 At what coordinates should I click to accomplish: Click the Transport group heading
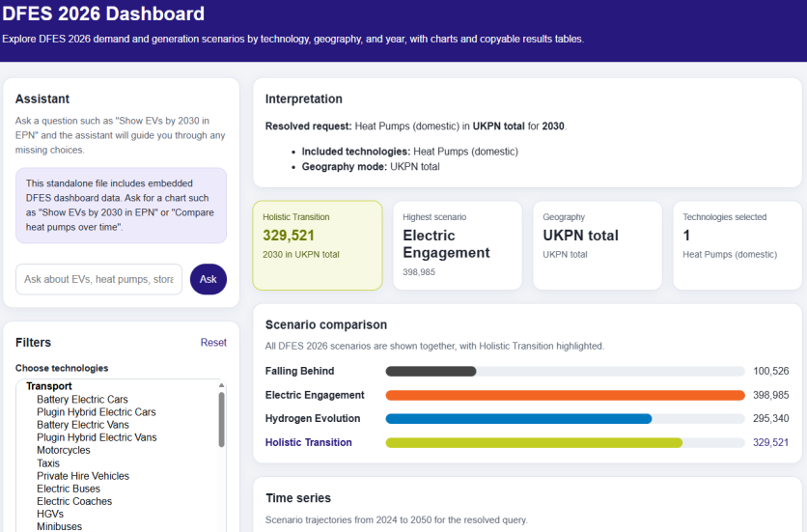49,386
